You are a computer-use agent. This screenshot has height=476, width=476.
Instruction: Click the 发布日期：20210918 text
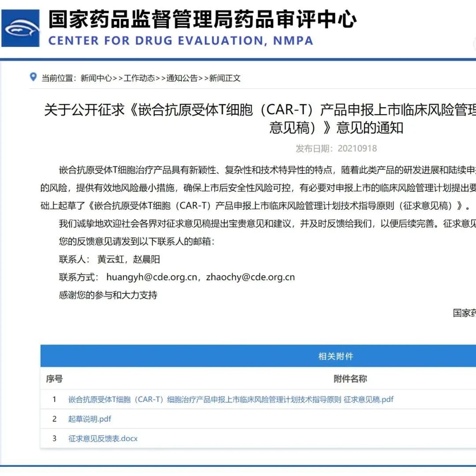pos(336,149)
